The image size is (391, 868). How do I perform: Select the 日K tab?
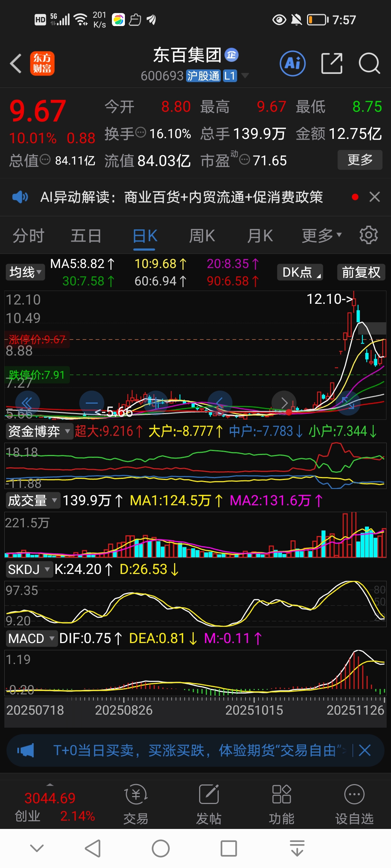pyautogui.click(x=145, y=235)
